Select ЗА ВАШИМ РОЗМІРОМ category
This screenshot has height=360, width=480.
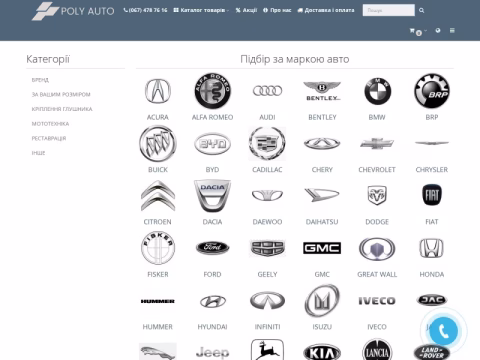pyautogui.click(x=61, y=95)
